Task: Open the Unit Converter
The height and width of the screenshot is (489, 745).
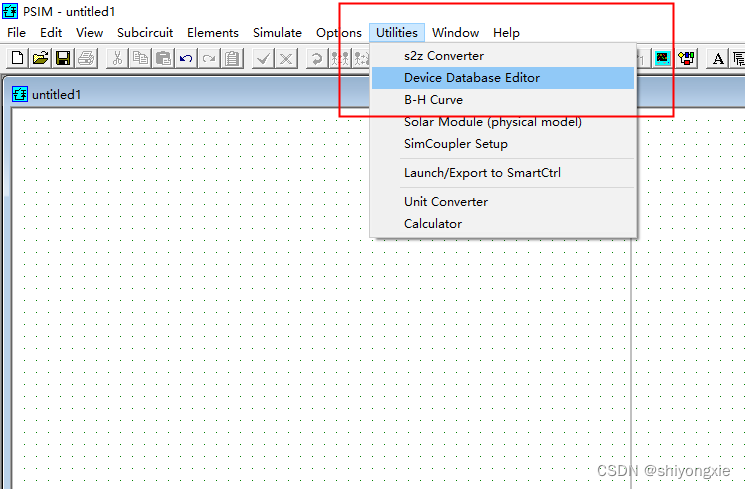Action: point(503,202)
